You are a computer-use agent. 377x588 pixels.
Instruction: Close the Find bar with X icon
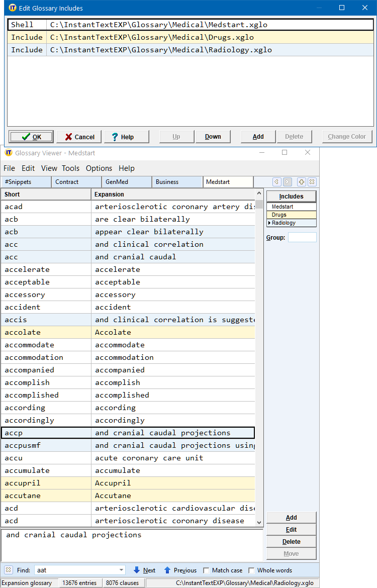(x=9, y=570)
